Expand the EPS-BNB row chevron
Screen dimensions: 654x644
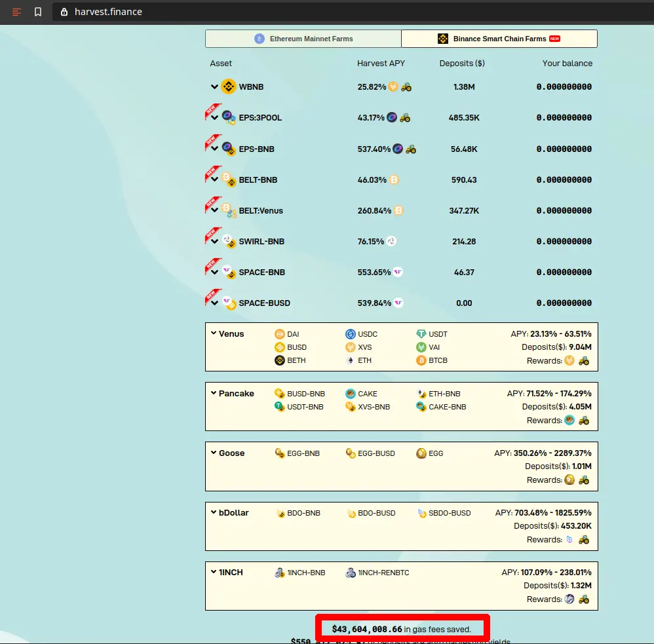tap(214, 149)
